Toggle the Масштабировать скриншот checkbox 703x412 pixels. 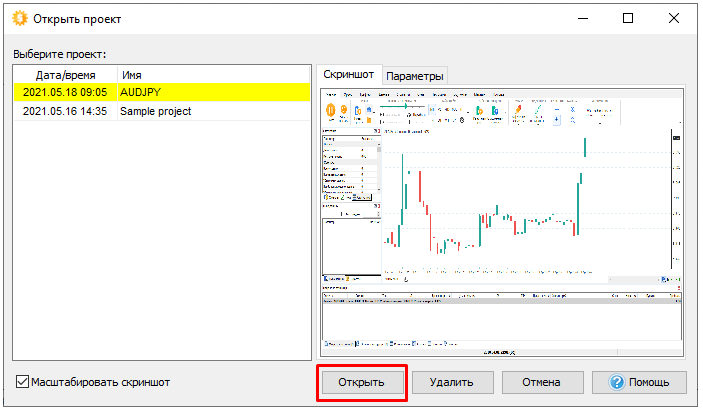[x=23, y=382]
